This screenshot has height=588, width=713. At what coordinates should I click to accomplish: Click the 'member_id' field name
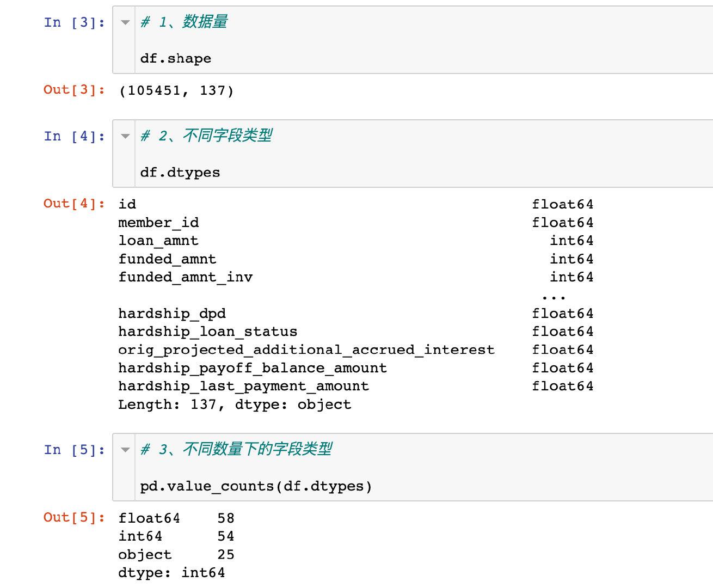click(158, 223)
